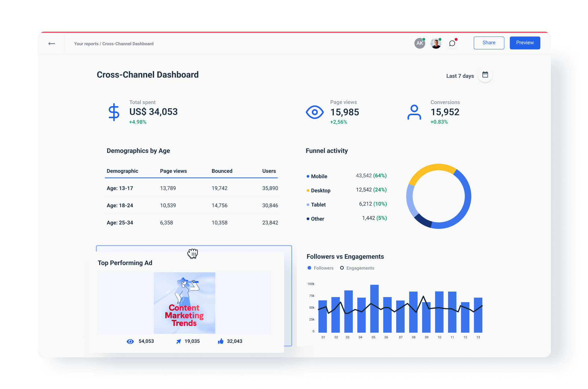
Task: Click the views eye icon under the Top Performing Ad
Action: pyautogui.click(x=130, y=341)
